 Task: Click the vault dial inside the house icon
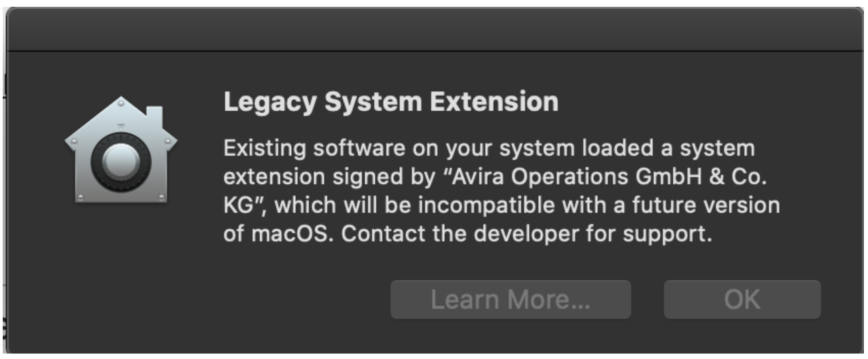[121, 164]
